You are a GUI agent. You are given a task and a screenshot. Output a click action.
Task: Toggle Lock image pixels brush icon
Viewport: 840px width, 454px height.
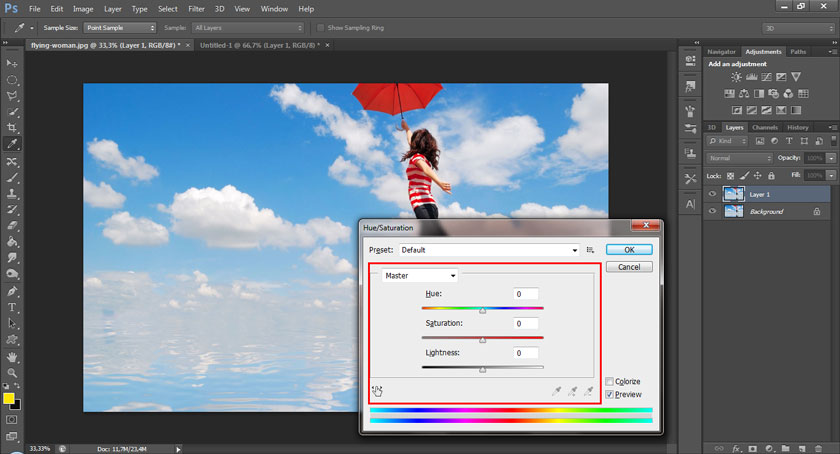tap(744, 176)
